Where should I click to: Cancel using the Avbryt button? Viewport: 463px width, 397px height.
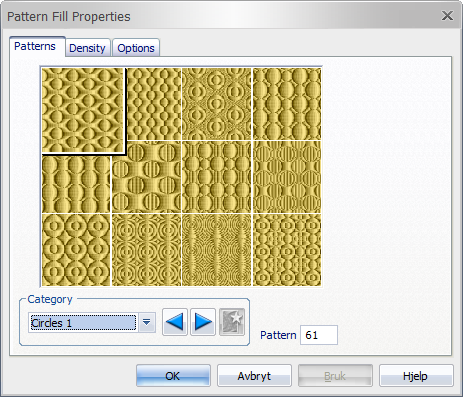(x=254, y=376)
